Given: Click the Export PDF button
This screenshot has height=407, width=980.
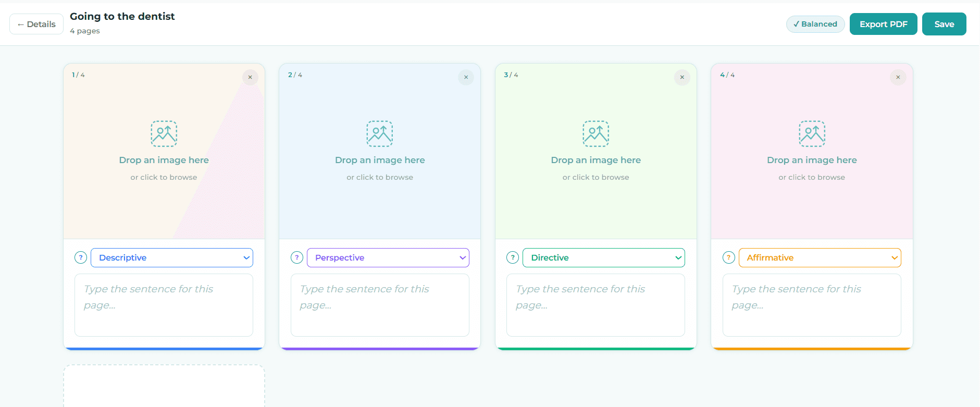Looking at the screenshot, I should tap(884, 24).
